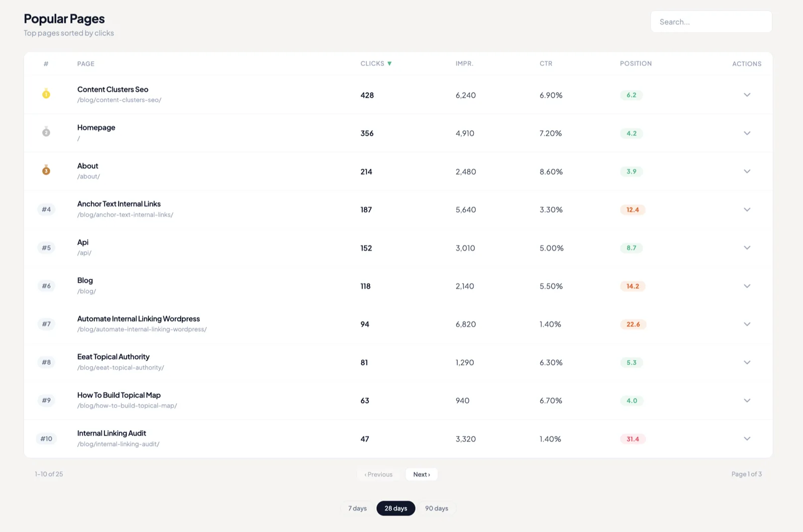Expand the Homepage row actions chevron
803x532 pixels.
747,133
